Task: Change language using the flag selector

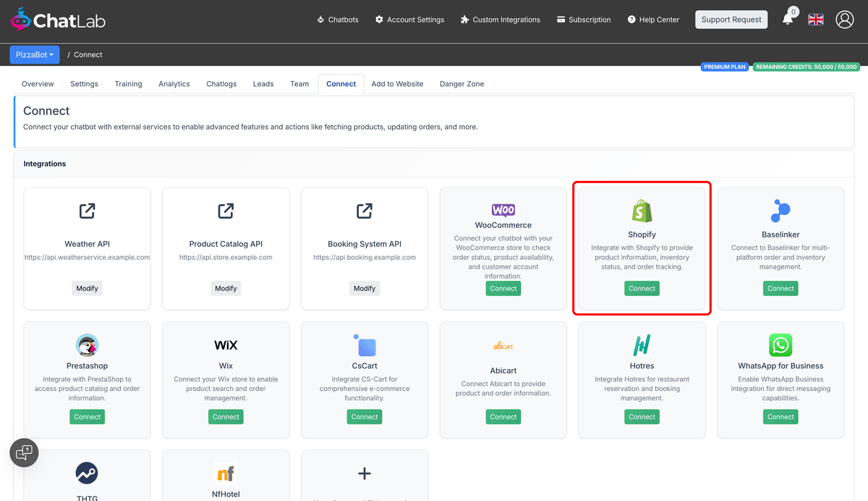Action: point(816,20)
